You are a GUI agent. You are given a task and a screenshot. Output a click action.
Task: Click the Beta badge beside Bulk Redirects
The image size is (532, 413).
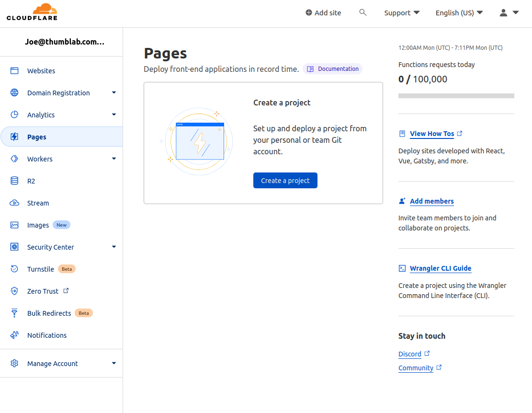tap(84, 313)
